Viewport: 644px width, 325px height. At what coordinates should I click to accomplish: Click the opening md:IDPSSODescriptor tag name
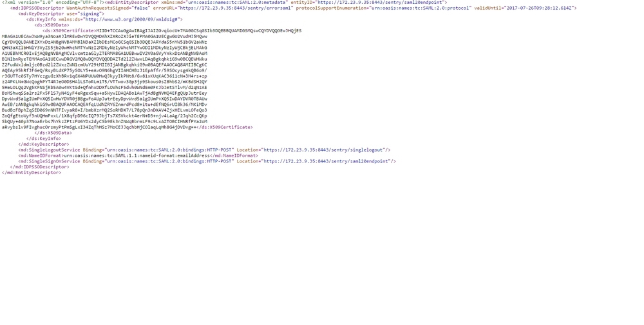tap(37, 8)
